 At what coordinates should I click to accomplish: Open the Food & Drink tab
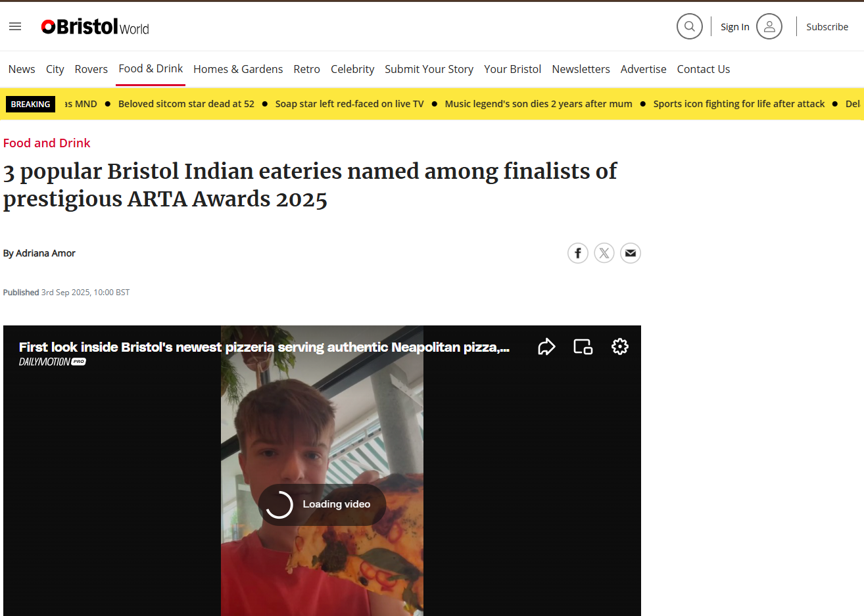click(151, 68)
